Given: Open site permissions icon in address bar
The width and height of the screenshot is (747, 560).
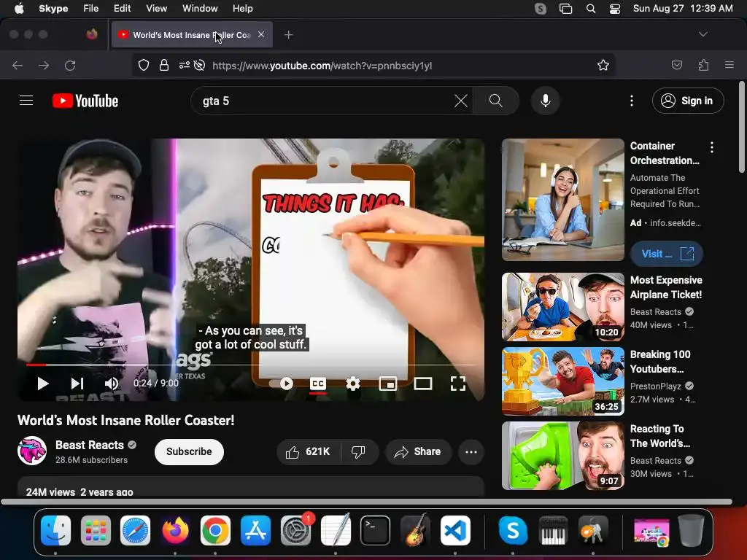Looking at the screenshot, I should [x=185, y=65].
